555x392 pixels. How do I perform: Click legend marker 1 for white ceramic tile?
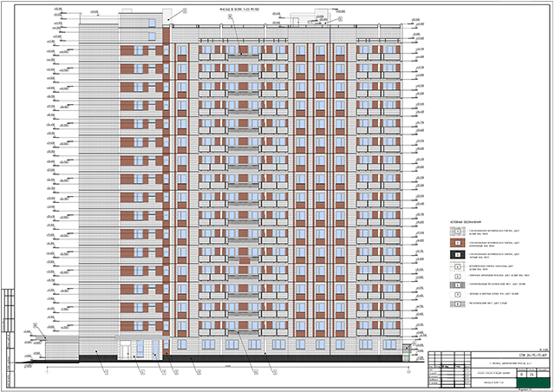458,232
